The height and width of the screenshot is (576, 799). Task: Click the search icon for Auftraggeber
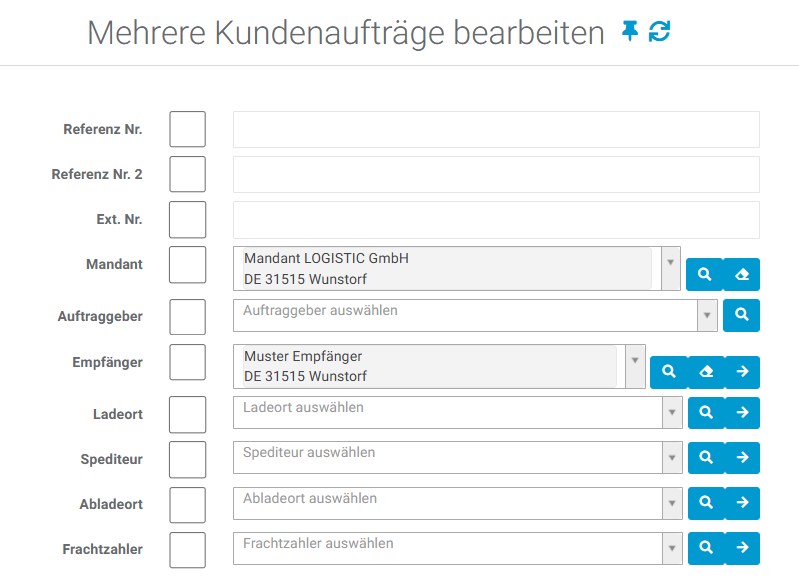tap(741, 315)
